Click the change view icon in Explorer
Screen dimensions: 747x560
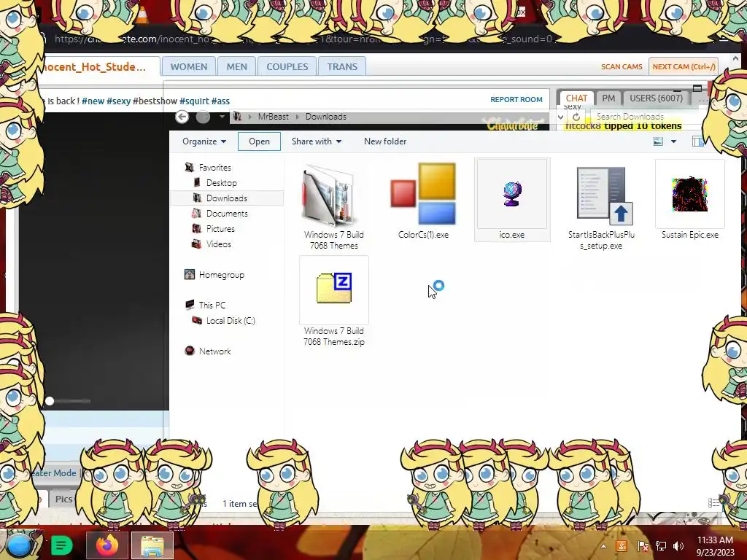658,141
